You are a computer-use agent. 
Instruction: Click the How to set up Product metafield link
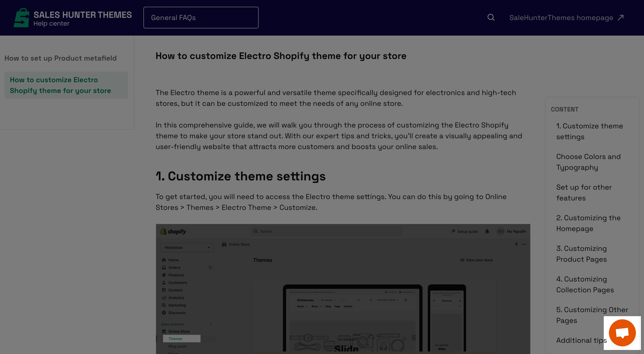[x=60, y=58]
